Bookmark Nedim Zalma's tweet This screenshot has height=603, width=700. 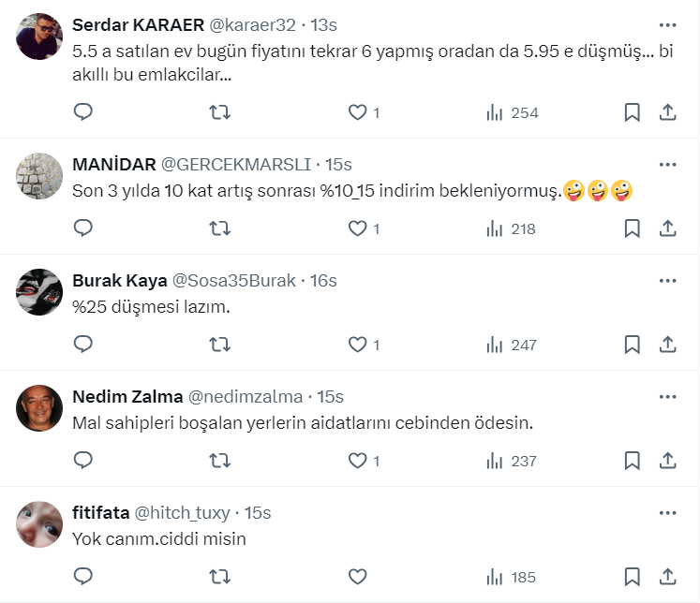pos(633,461)
